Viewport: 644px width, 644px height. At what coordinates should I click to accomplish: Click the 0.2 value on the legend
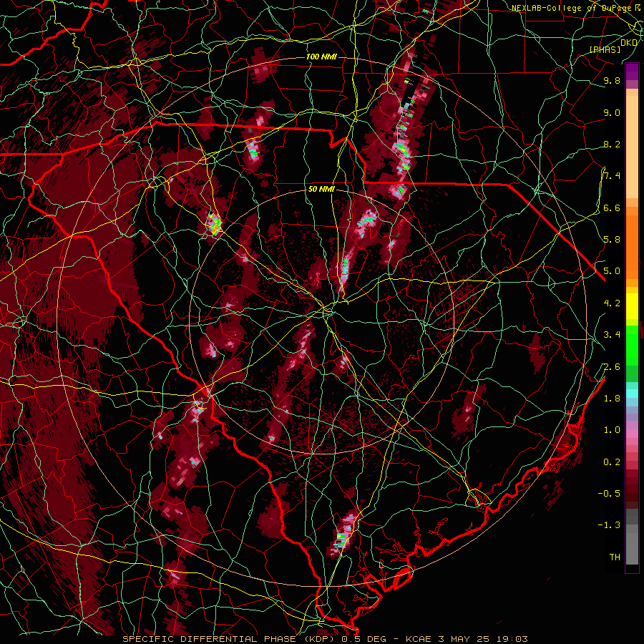point(612,462)
